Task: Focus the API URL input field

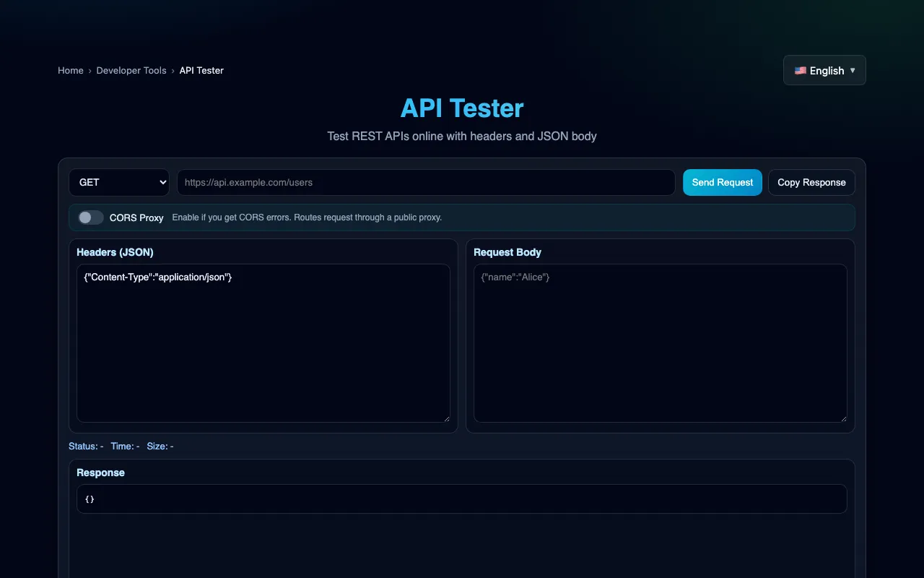Action: point(426,182)
